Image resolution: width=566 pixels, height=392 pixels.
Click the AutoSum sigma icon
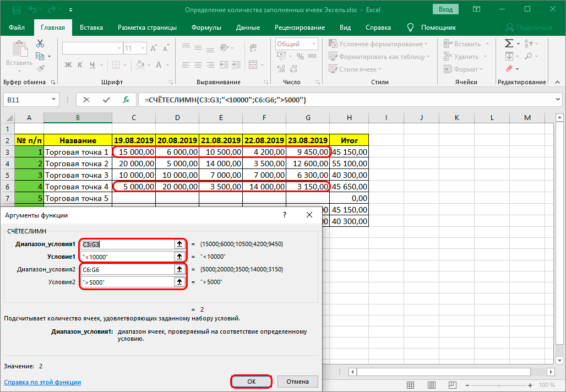pyautogui.click(x=509, y=43)
